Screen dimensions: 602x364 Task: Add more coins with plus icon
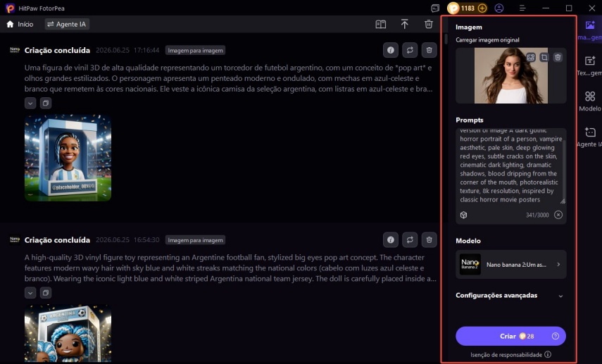(482, 8)
